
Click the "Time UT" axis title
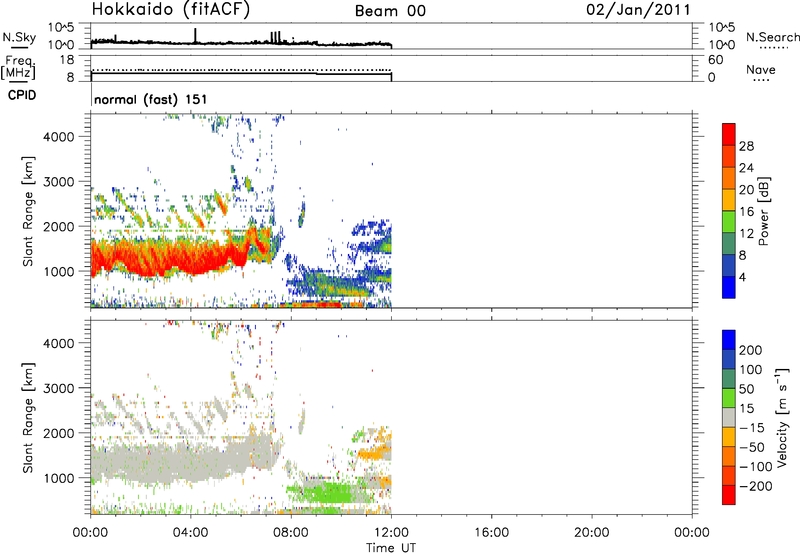[391, 548]
